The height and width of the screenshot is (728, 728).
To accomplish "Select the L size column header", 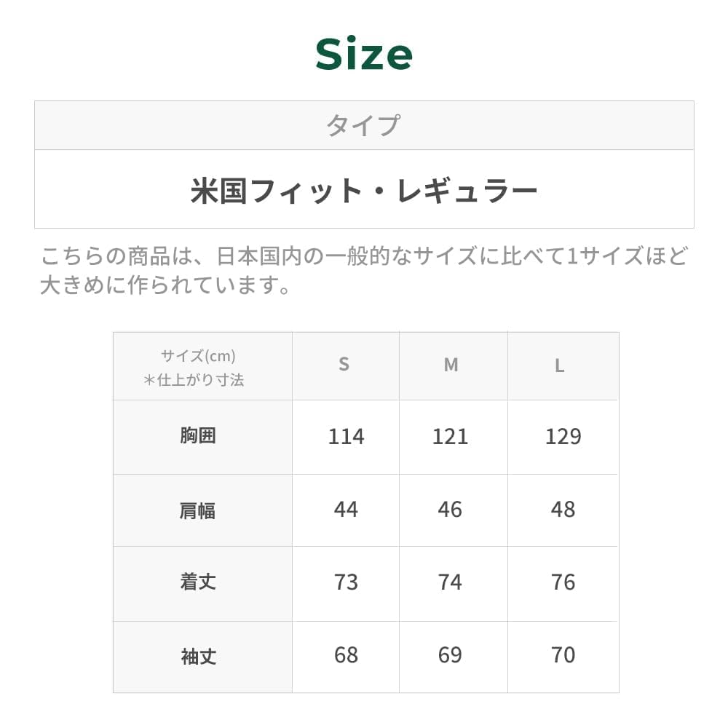I will [559, 365].
